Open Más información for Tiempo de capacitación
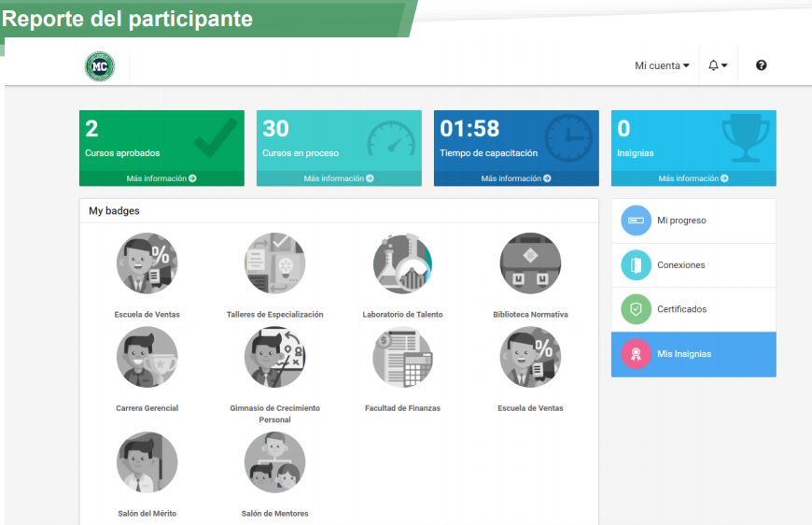 click(x=516, y=178)
